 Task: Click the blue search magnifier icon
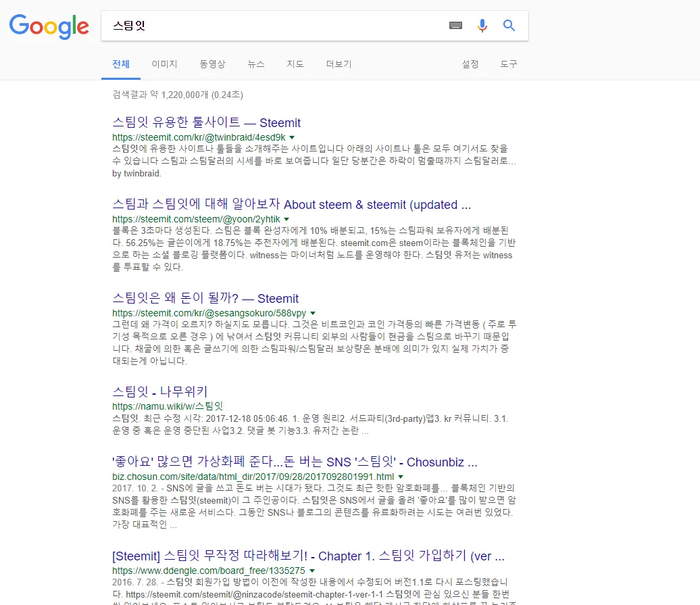509,26
